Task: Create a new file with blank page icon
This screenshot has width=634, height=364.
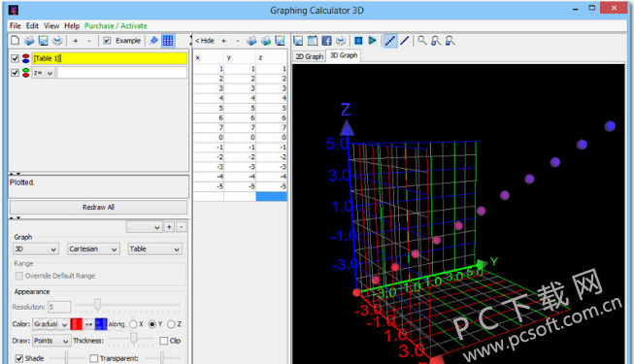Action: pos(15,41)
